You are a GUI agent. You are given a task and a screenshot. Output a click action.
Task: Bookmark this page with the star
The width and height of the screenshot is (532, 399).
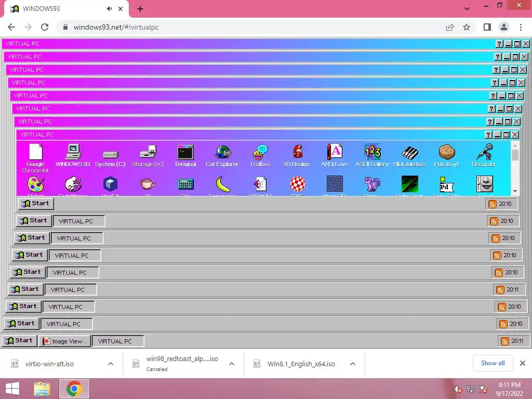point(467,27)
